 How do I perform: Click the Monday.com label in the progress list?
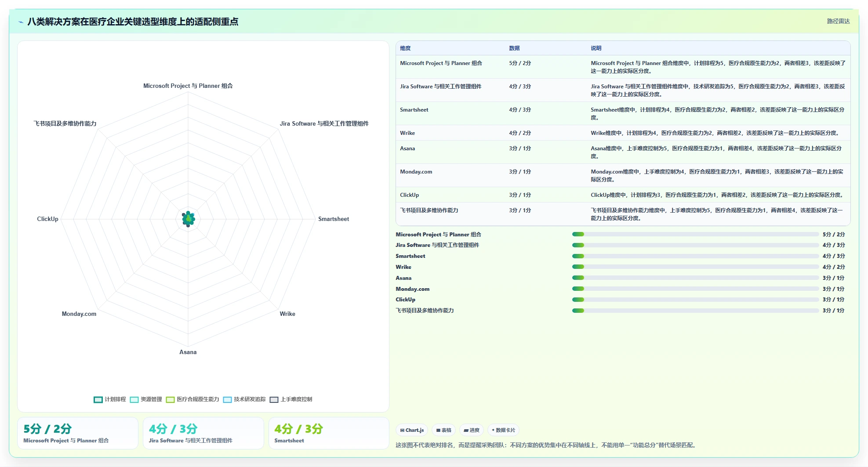coord(413,289)
